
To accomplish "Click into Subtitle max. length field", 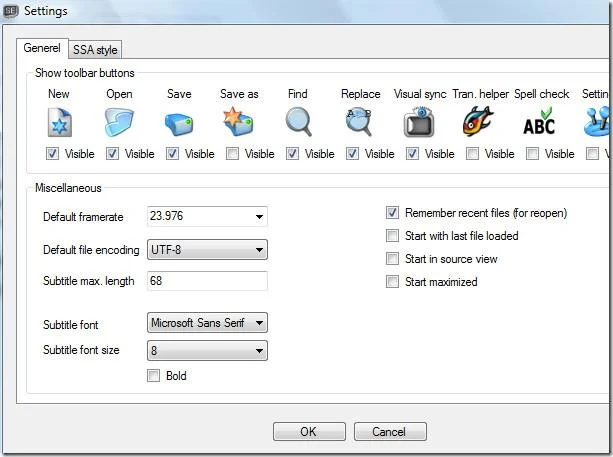I will (208, 281).
